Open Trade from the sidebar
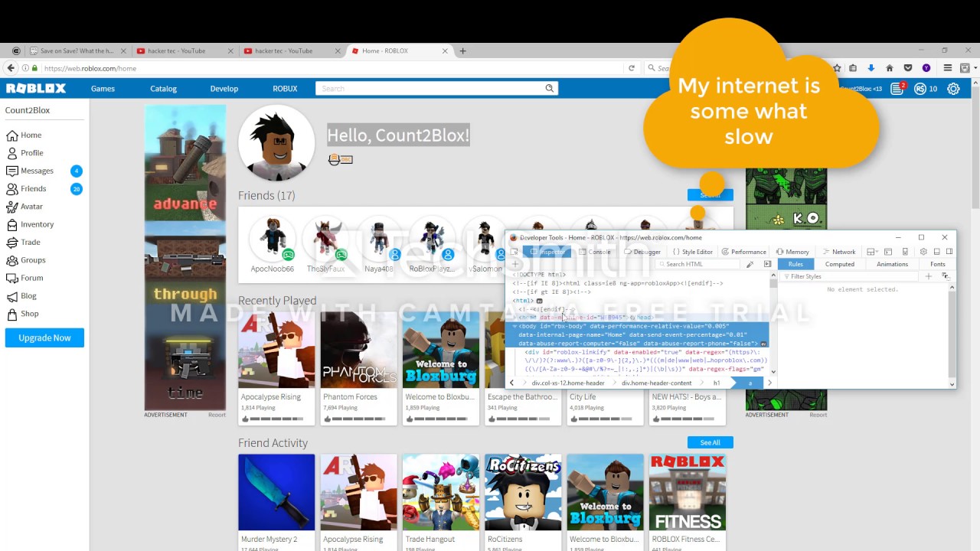This screenshot has height=551, width=980. 24,242
